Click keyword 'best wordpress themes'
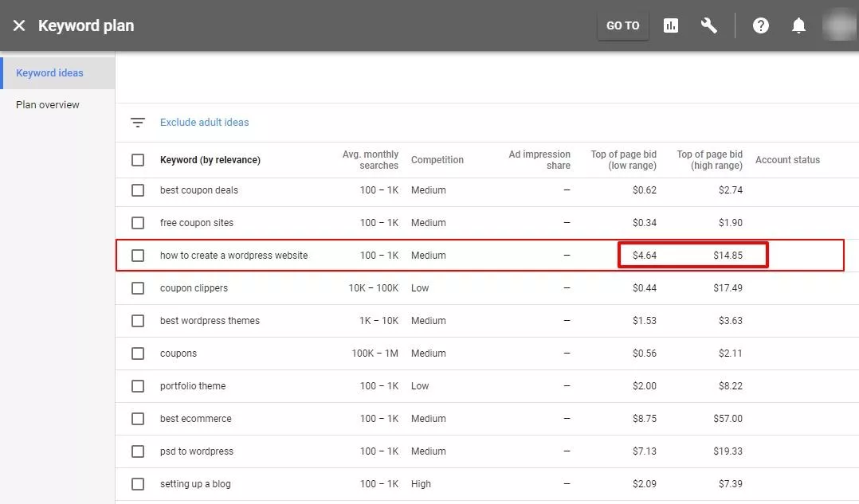Screen dimensions: 859x504 point(210,321)
